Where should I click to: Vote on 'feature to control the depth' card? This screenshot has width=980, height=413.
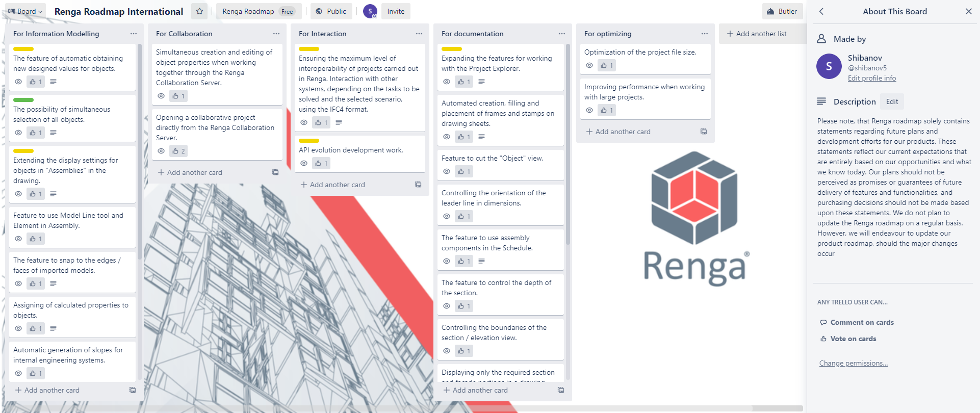coord(464,306)
